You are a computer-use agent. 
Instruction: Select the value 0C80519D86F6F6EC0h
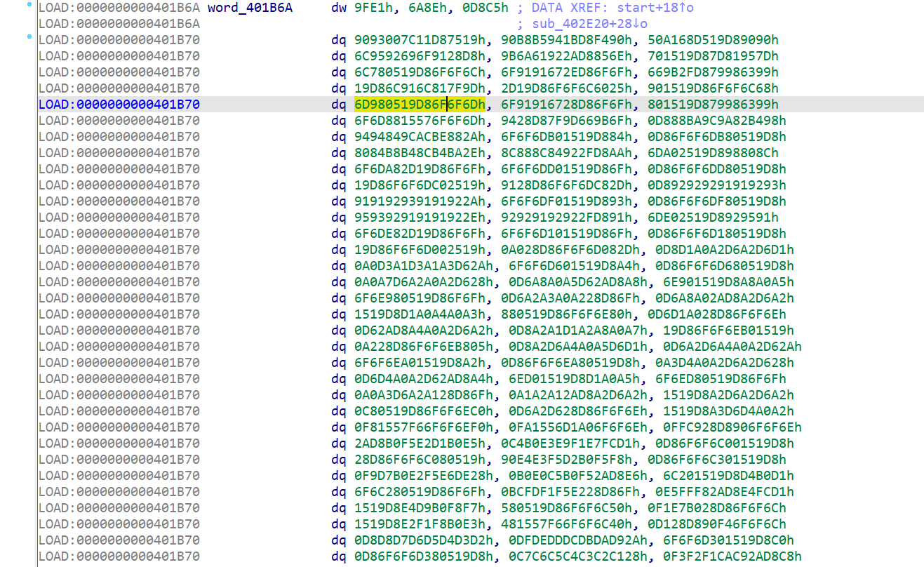[424, 411]
